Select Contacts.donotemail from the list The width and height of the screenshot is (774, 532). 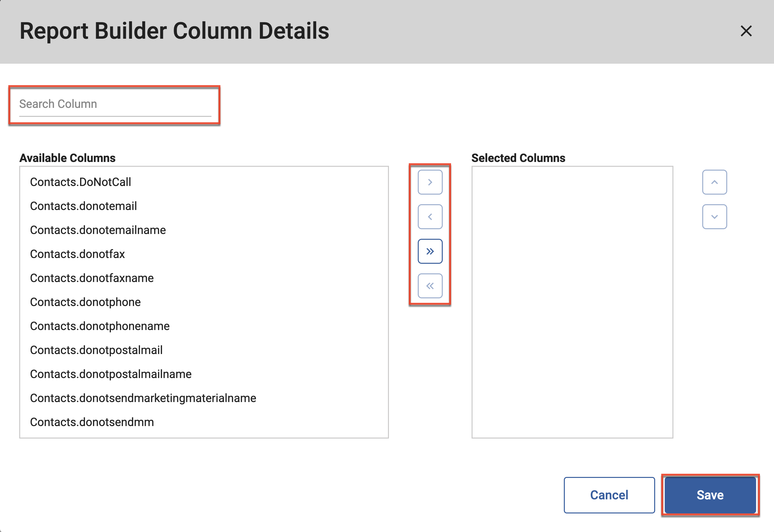pos(83,206)
